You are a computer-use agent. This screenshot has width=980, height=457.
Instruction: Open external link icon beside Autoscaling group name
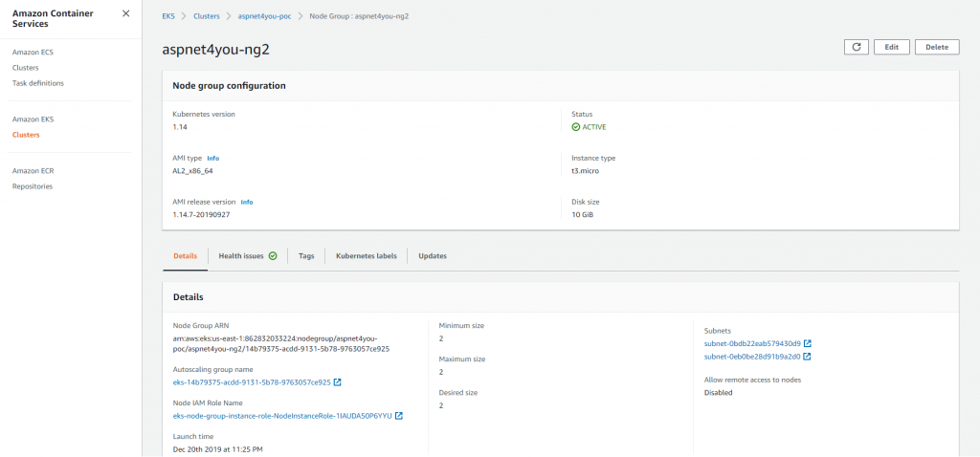[x=338, y=382]
